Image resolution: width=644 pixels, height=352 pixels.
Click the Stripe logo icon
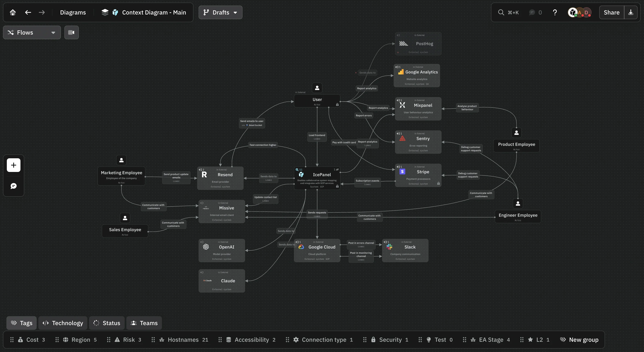(402, 172)
